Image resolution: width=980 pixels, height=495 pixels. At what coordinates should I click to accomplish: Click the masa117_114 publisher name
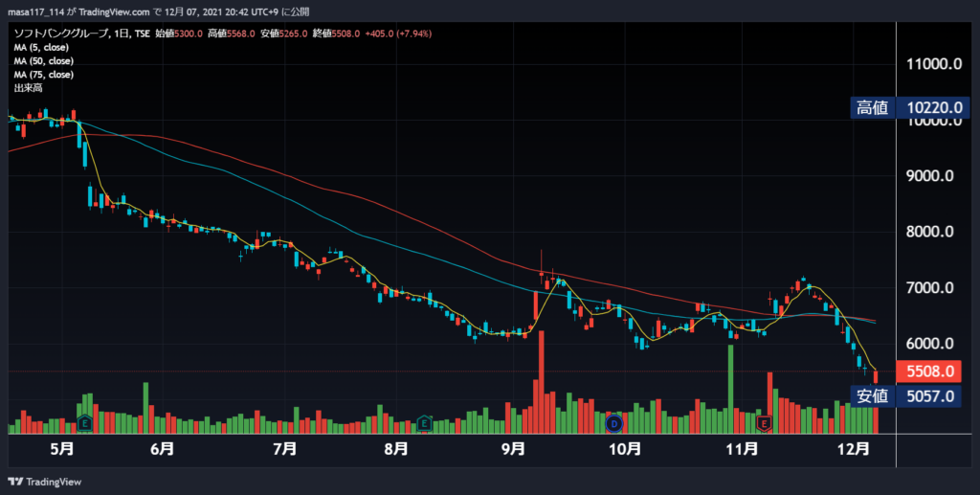tap(35, 11)
